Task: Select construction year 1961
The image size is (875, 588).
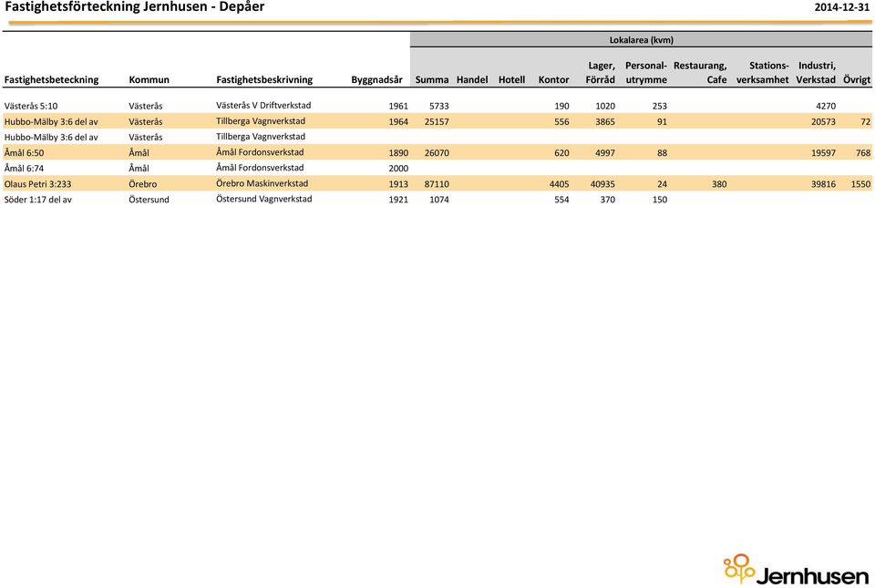Action: [x=398, y=106]
